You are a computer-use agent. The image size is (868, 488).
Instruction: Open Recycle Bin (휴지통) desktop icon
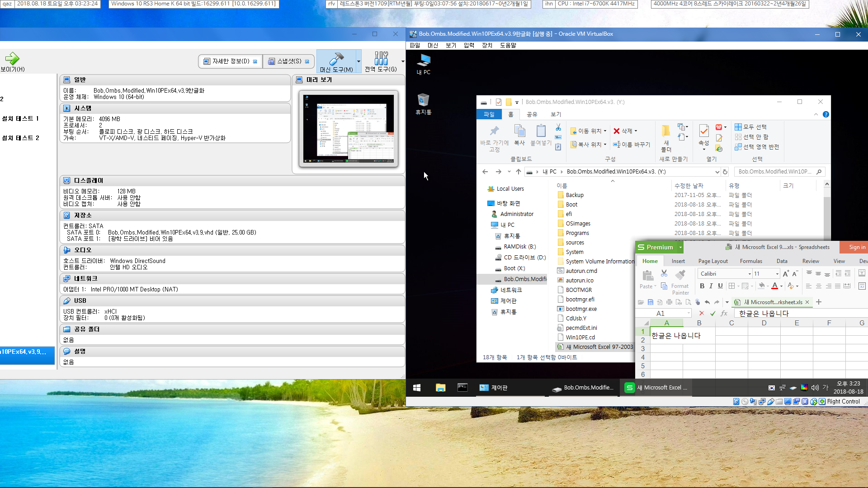coord(424,104)
